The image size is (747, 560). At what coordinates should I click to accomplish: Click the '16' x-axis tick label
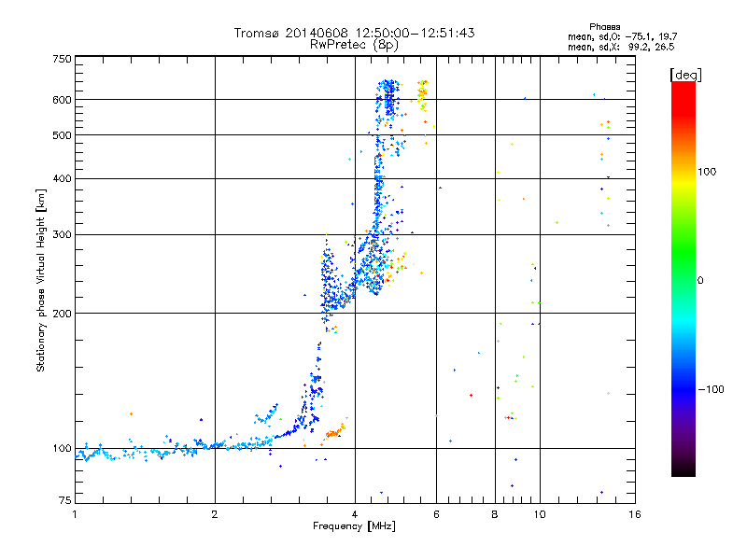pos(635,514)
